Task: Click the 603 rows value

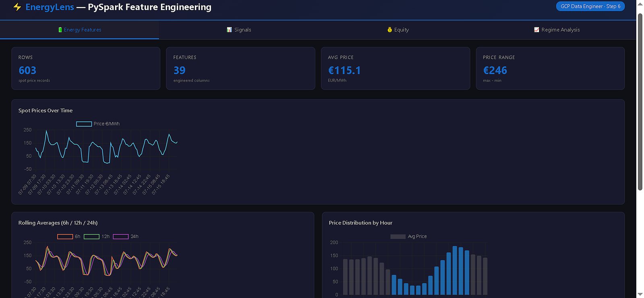Action: point(27,70)
